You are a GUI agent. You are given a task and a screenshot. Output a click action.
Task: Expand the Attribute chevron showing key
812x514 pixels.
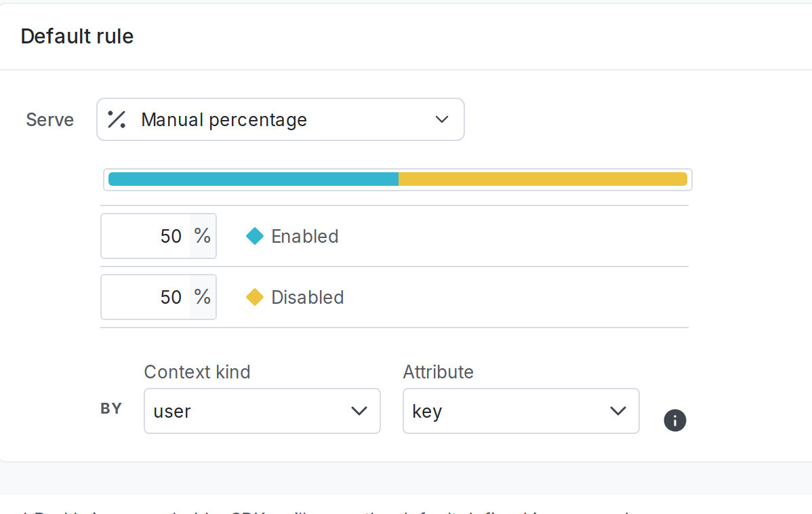618,411
